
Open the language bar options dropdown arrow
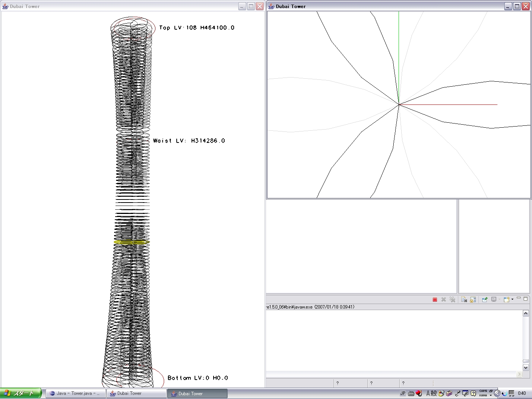click(x=491, y=395)
